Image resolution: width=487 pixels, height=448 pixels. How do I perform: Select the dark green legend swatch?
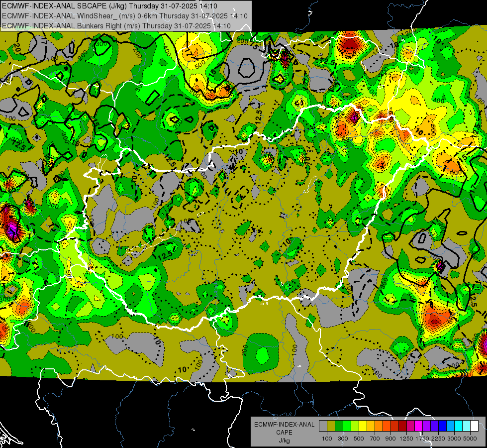(339, 426)
